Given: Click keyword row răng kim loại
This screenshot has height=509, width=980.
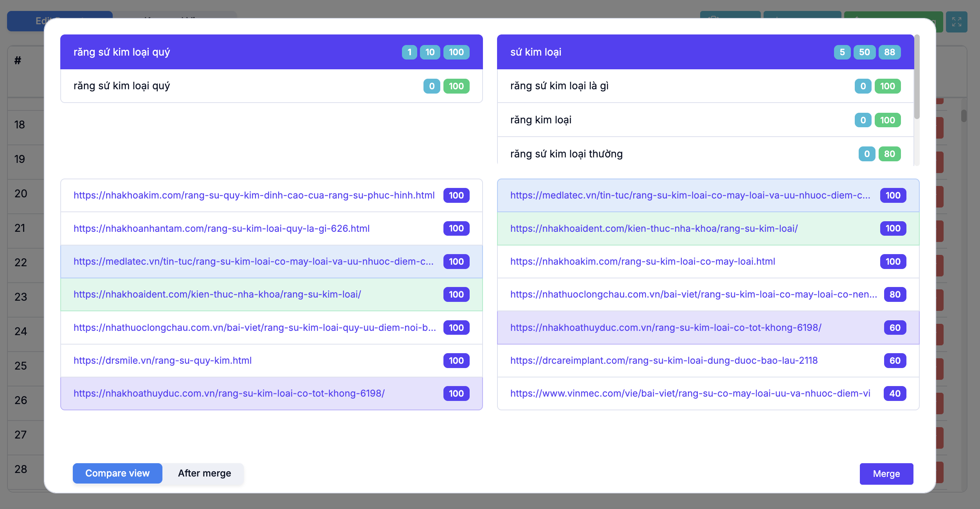Looking at the screenshot, I should click(x=705, y=120).
